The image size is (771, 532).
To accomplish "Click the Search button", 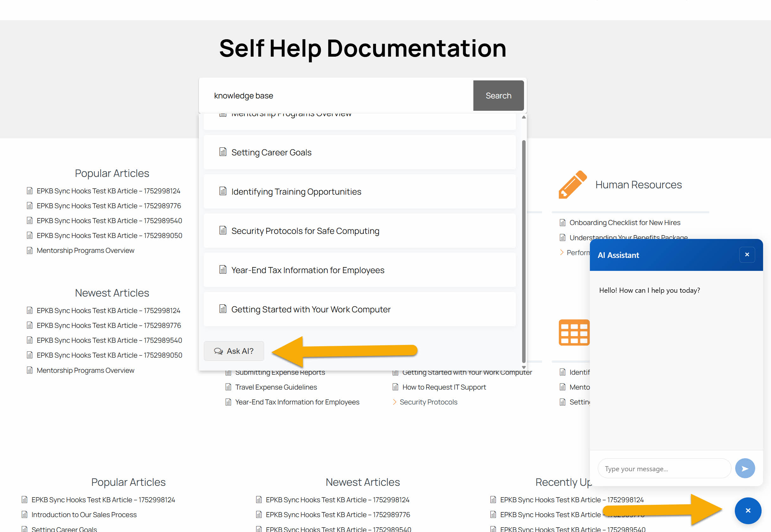I will tap(498, 96).
